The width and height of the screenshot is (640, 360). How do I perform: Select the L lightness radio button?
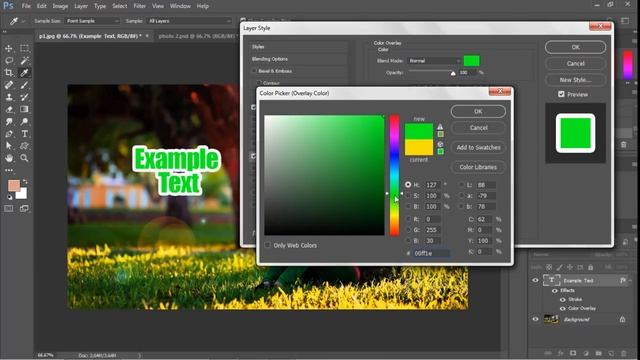point(461,185)
